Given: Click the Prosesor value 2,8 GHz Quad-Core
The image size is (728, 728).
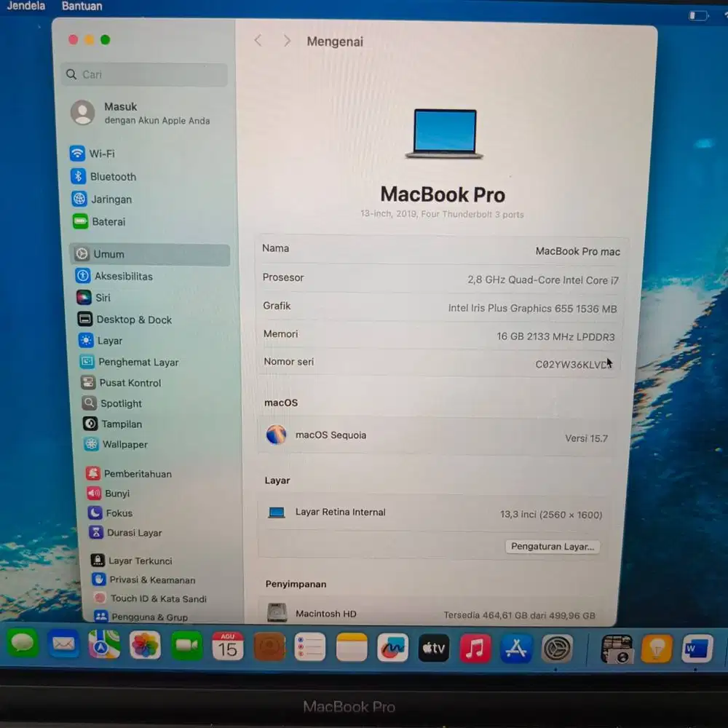Looking at the screenshot, I should point(543,280).
